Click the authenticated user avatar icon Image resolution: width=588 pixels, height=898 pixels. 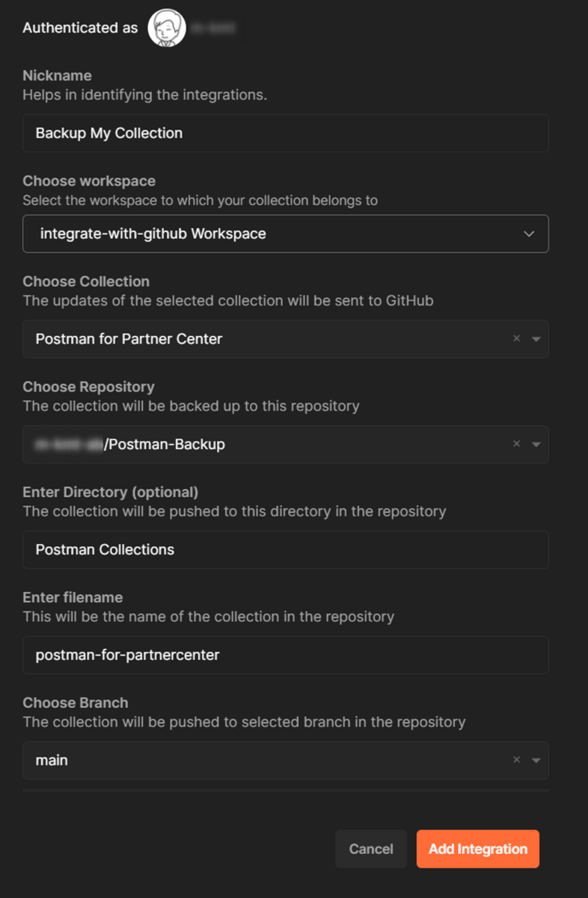pyautogui.click(x=166, y=28)
